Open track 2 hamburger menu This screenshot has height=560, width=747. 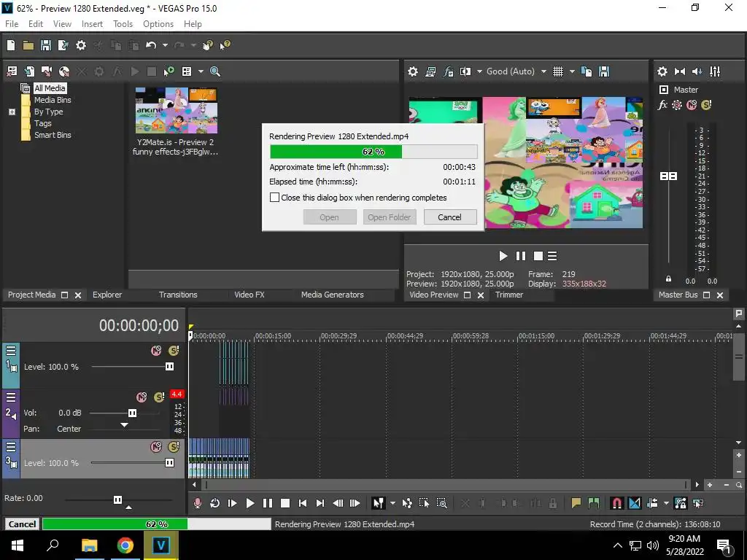[x=11, y=397]
